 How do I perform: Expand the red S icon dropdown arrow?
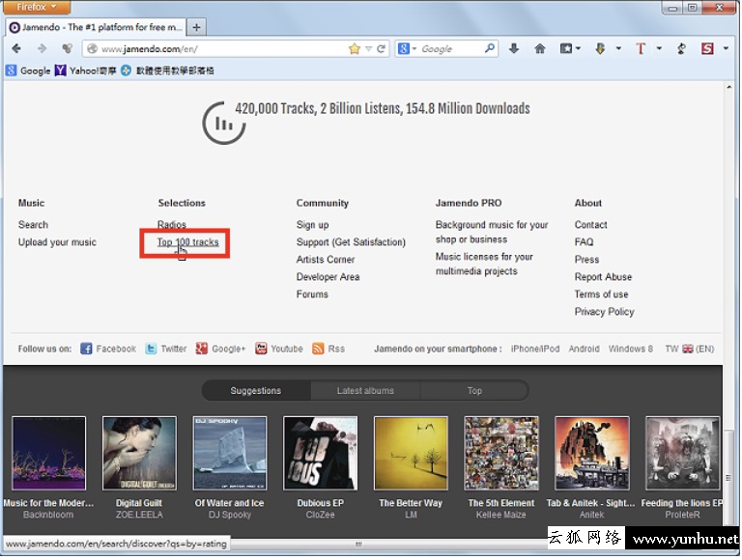click(x=726, y=48)
